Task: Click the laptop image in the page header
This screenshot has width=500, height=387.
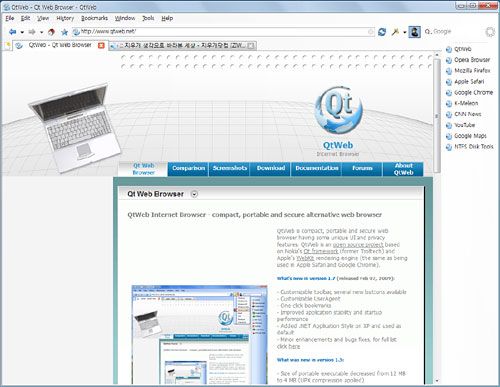Action: pos(74,127)
